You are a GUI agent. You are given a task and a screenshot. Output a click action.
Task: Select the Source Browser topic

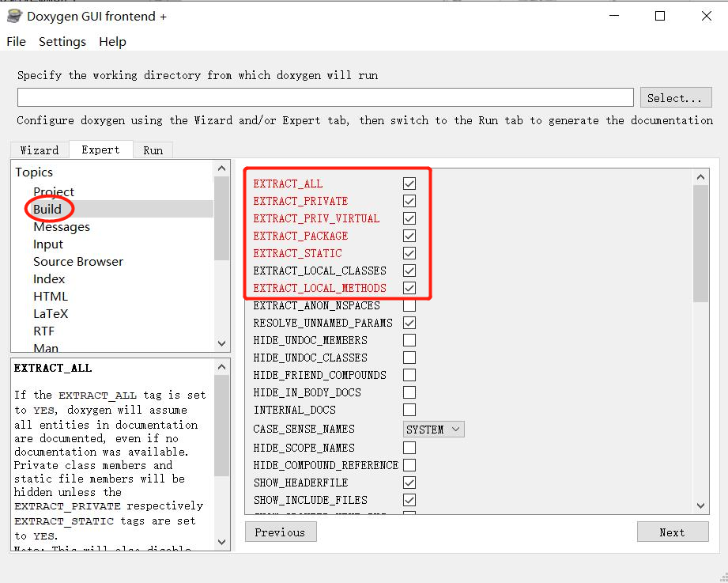pos(78,262)
